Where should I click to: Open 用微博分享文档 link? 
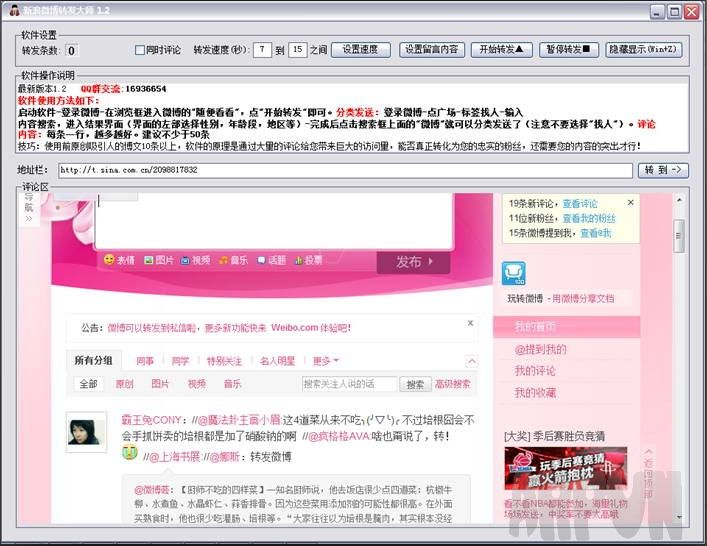pyautogui.click(x=583, y=298)
